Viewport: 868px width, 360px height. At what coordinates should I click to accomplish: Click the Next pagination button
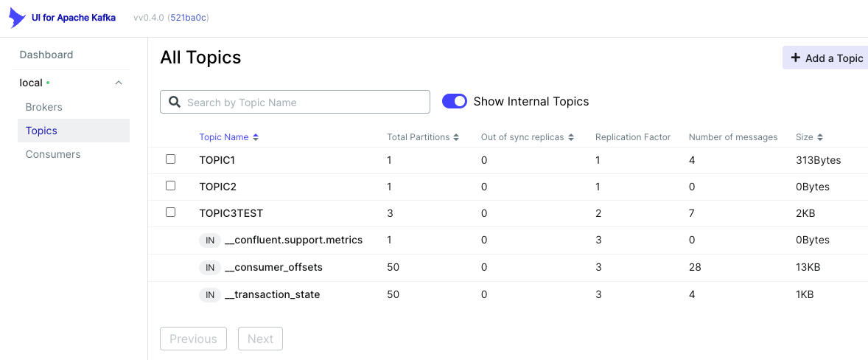pyautogui.click(x=260, y=339)
